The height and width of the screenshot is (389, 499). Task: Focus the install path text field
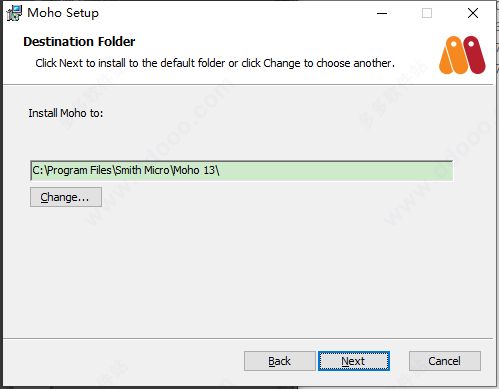tap(242, 171)
